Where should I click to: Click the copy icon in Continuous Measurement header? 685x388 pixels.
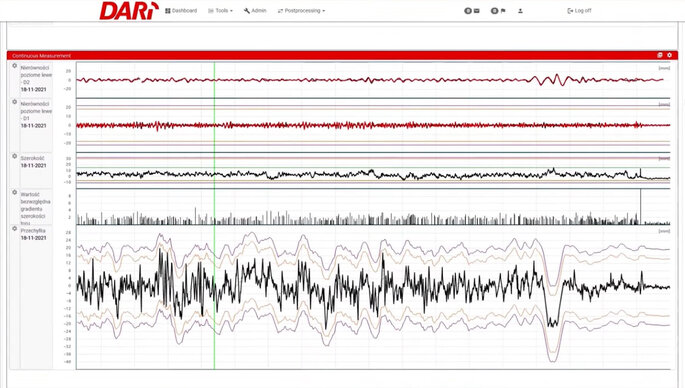[660, 55]
